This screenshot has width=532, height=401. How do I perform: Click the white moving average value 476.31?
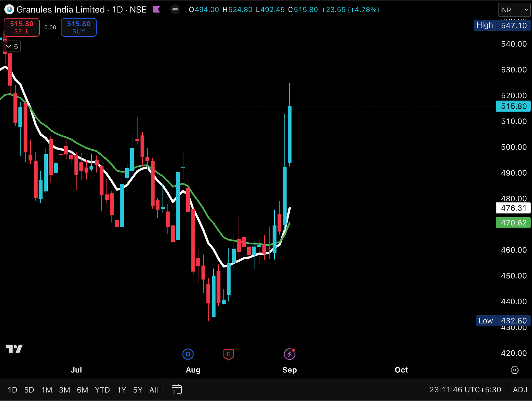point(513,208)
